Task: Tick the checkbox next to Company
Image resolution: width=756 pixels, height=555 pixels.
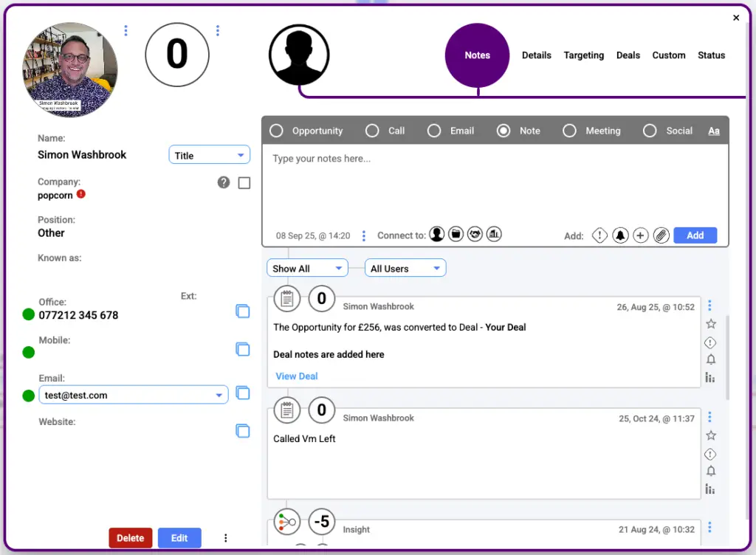Action: pyautogui.click(x=244, y=183)
